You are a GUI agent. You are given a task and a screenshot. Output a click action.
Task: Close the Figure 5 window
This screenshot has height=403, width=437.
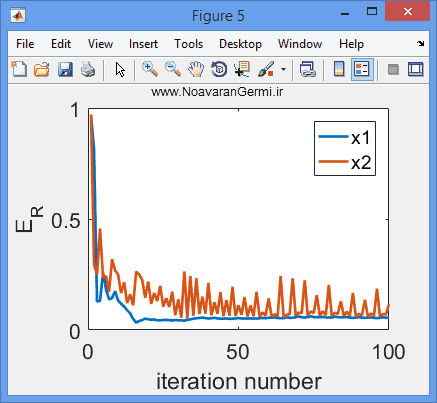tap(407, 12)
